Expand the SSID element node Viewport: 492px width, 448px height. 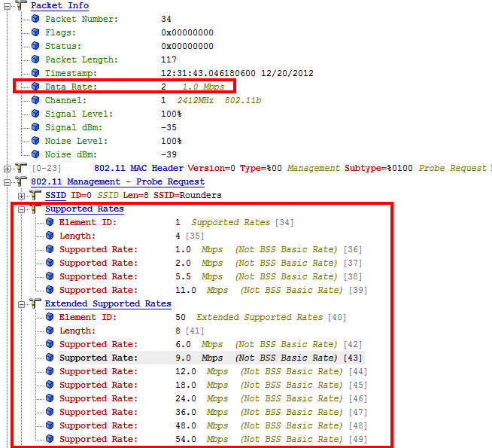pyautogui.click(x=21, y=197)
